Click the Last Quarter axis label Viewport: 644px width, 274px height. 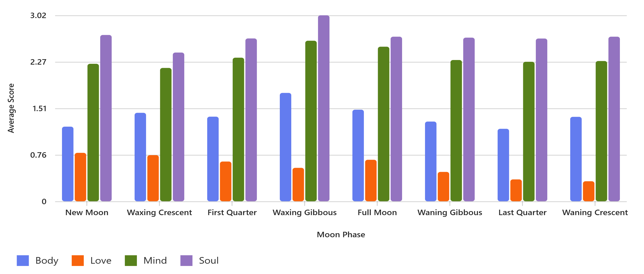coord(522,213)
